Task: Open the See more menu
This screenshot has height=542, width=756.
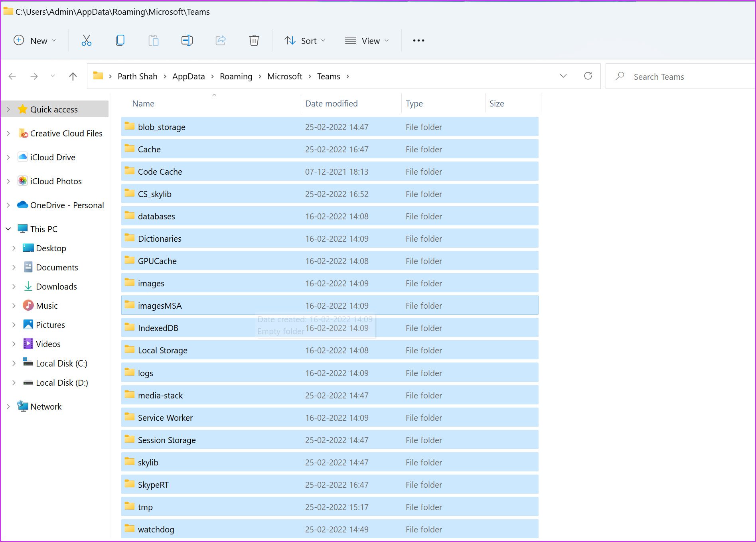Action: click(x=418, y=40)
